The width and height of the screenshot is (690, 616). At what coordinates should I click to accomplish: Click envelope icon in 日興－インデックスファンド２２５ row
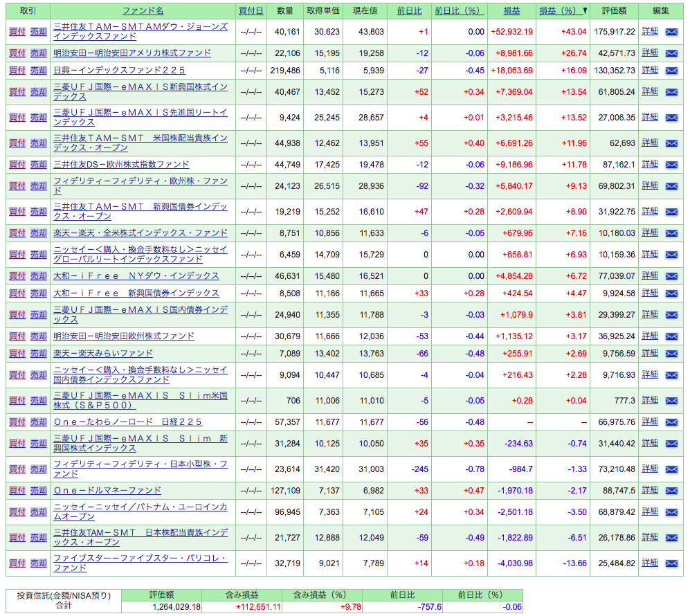click(671, 71)
